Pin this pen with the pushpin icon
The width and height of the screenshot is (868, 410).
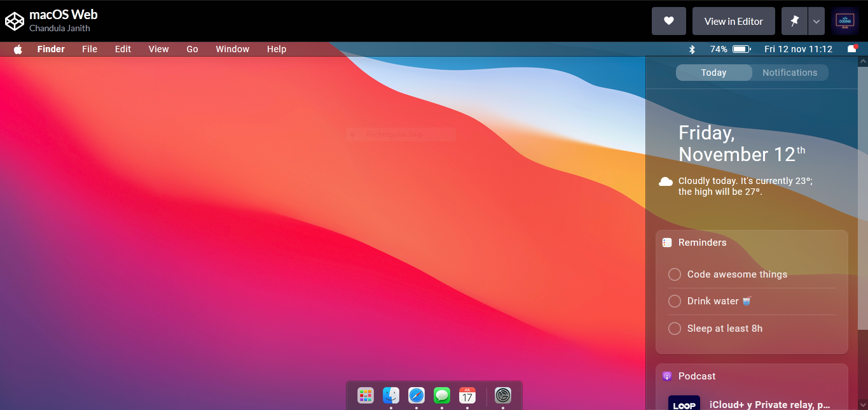(794, 21)
